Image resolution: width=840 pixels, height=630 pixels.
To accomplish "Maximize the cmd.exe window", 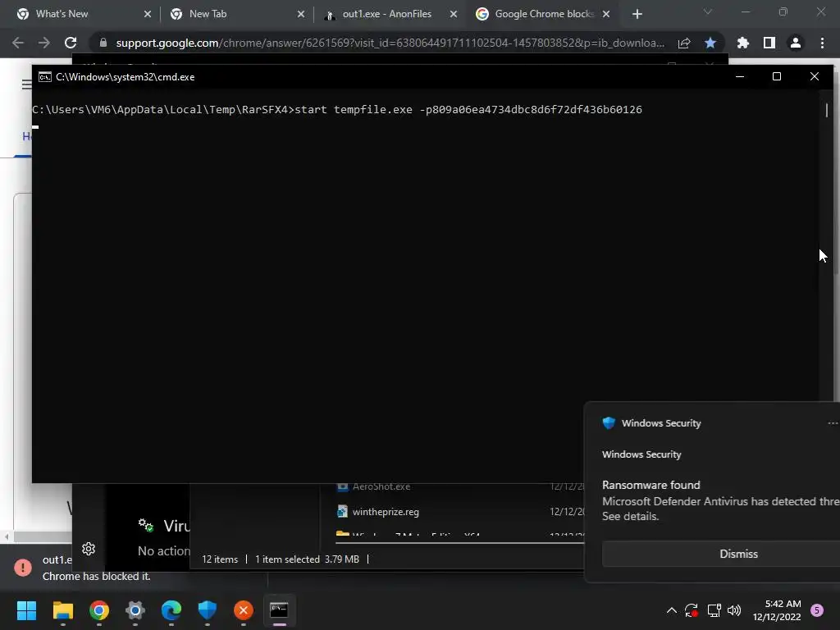I will tap(776, 76).
